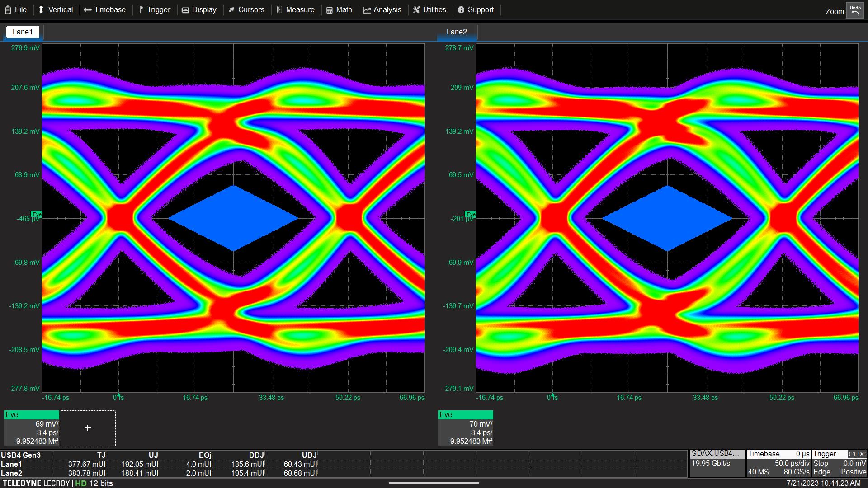Open the Cursors menu
This screenshot has width=868, height=488.
pyautogui.click(x=246, y=9)
